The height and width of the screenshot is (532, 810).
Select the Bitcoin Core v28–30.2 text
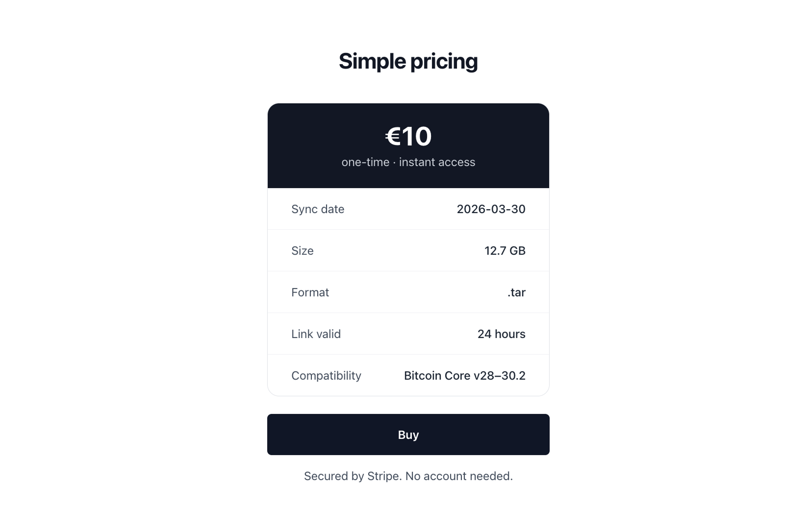(464, 375)
